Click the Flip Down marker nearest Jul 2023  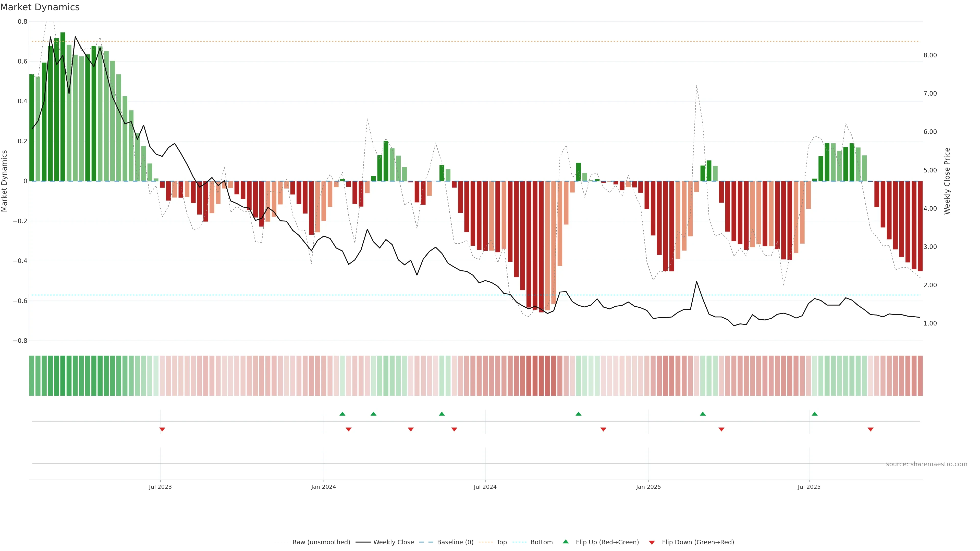[x=162, y=429]
